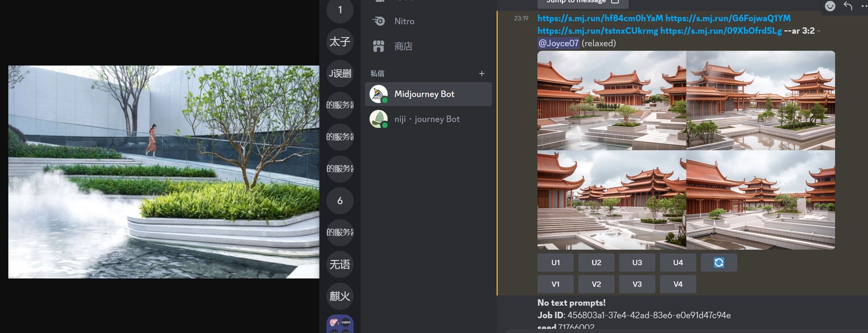
Task: Open the niji・journey Bot direct message
Action: 429,119
